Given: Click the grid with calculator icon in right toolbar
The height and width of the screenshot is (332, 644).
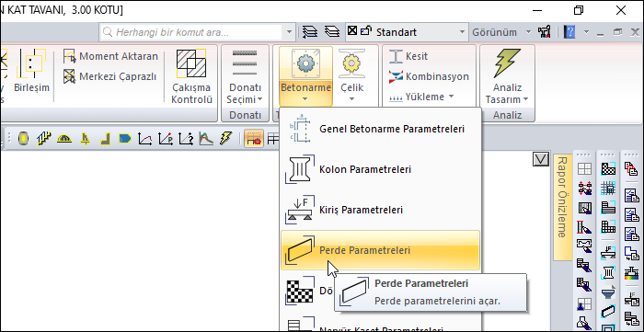Looking at the screenshot, I should (x=608, y=188).
